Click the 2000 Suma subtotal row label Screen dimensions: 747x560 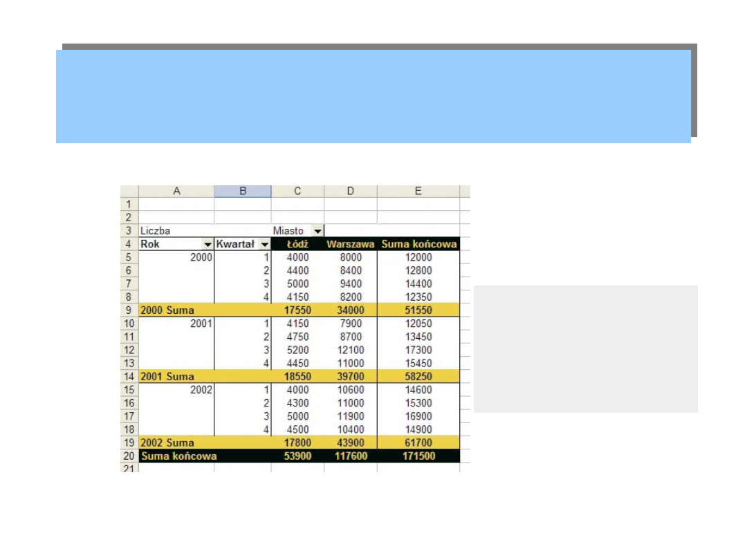tap(167, 310)
